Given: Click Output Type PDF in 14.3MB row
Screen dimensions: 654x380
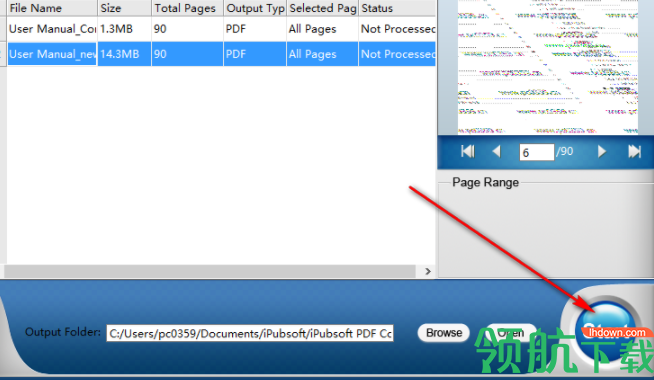Looking at the screenshot, I should pos(255,54).
